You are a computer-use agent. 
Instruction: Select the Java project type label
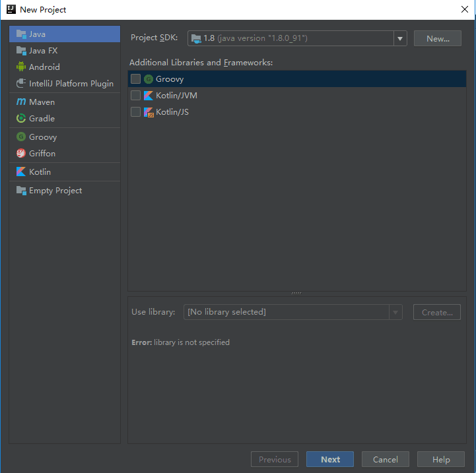(x=38, y=34)
